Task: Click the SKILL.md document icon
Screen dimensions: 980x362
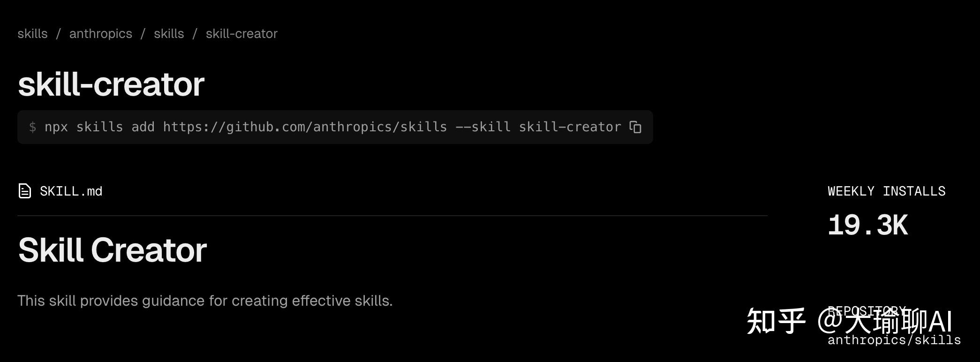Action: 24,191
